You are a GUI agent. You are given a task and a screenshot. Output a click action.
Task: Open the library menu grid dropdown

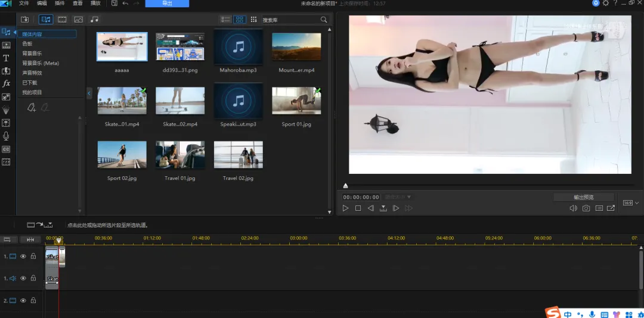(x=253, y=20)
